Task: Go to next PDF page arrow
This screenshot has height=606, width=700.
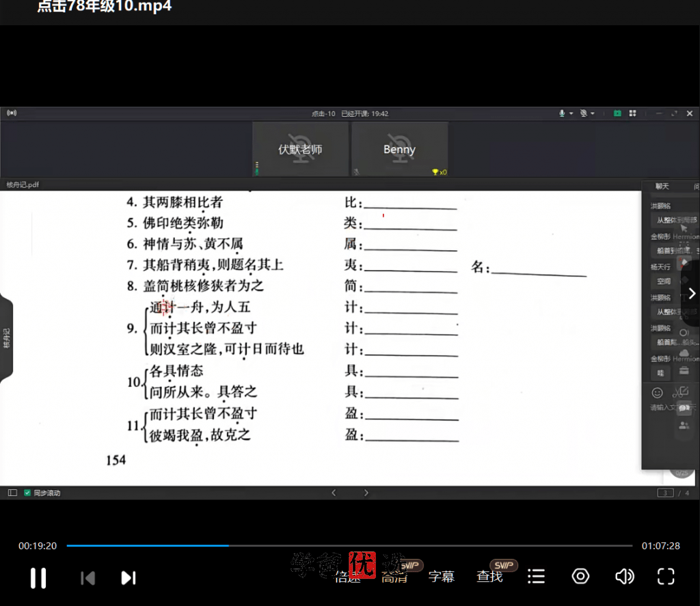Action: point(366,493)
